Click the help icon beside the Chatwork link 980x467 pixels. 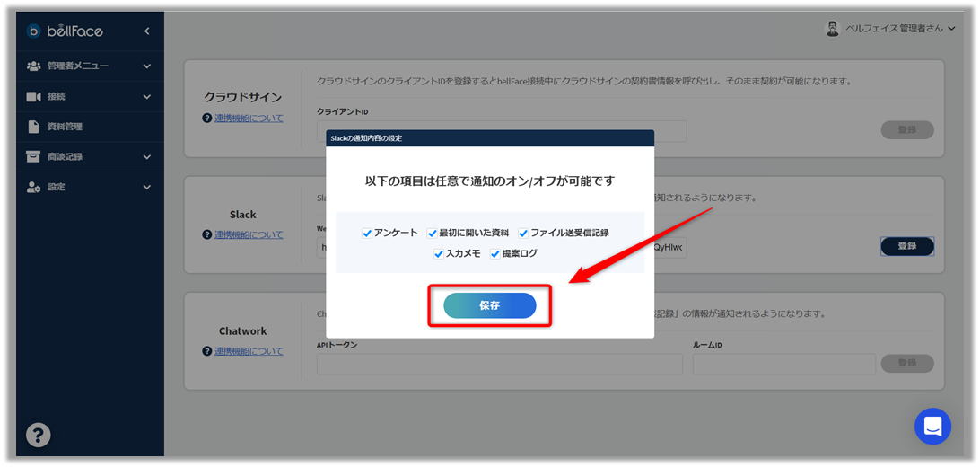pyautogui.click(x=207, y=351)
